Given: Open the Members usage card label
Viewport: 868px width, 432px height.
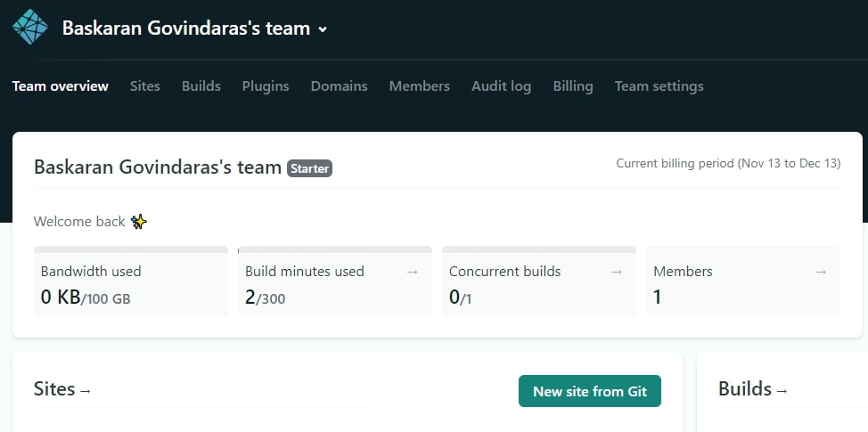Looking at the screenshot, I should click(683, 272).
